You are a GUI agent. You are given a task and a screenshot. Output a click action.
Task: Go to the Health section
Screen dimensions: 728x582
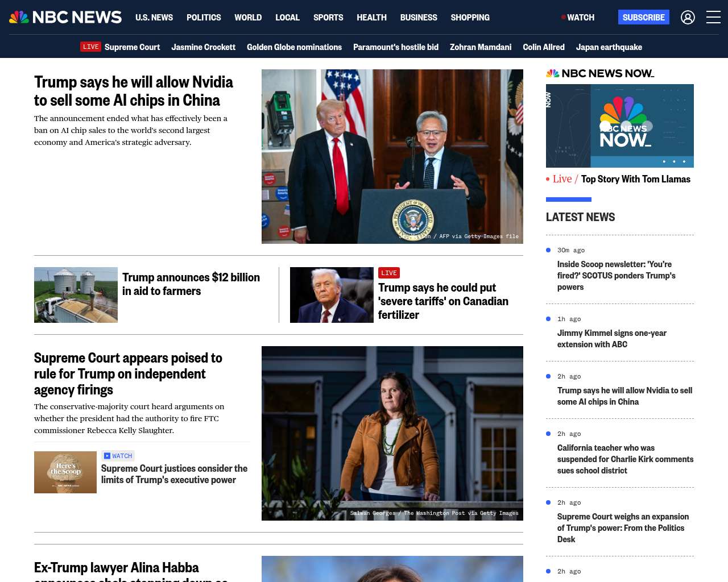click(371, 18)
